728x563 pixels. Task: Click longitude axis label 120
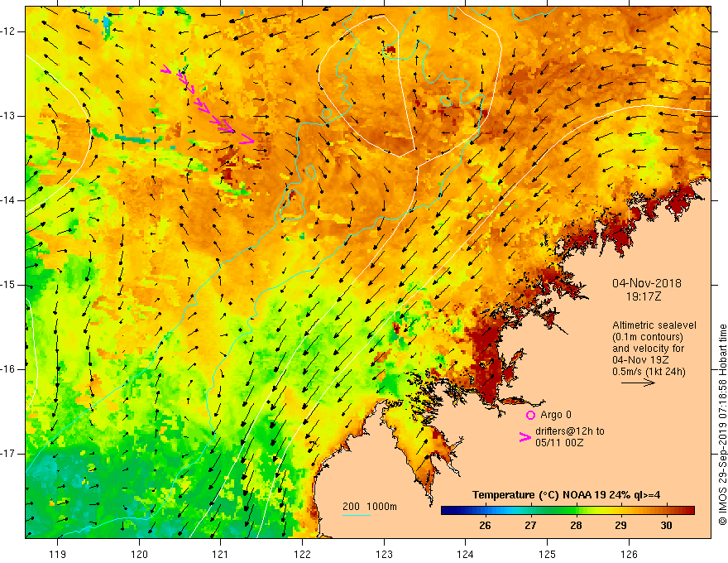139,554
